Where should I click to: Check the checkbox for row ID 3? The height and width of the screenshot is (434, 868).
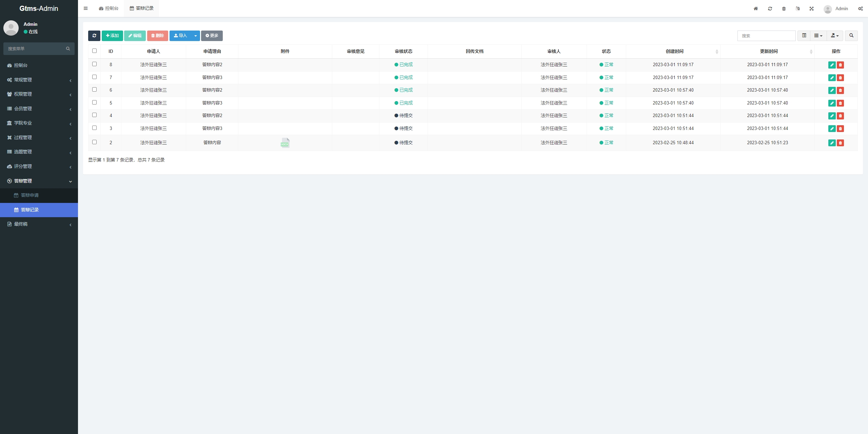[x=94, y=128]
